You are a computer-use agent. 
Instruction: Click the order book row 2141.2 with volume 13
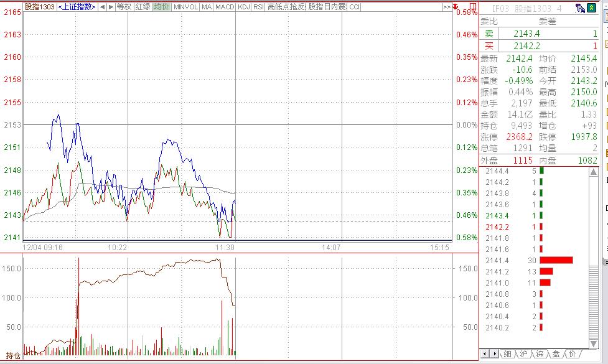click(535, 272)
